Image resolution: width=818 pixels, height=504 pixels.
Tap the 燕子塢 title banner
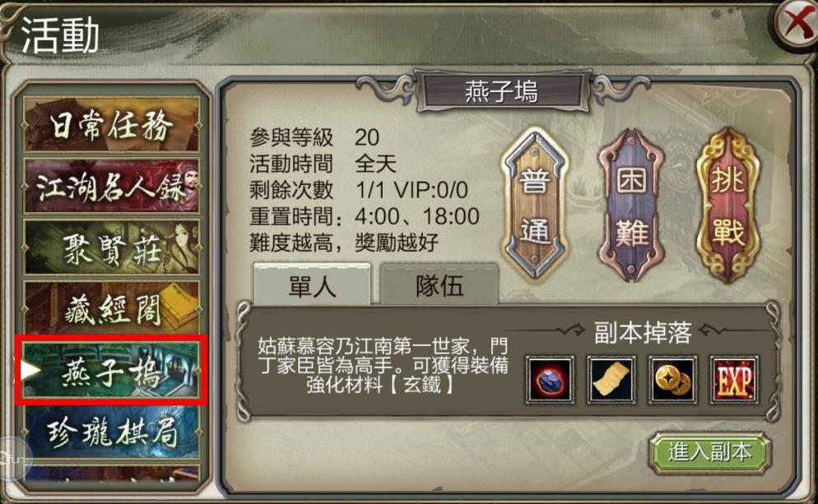point(501,92)
